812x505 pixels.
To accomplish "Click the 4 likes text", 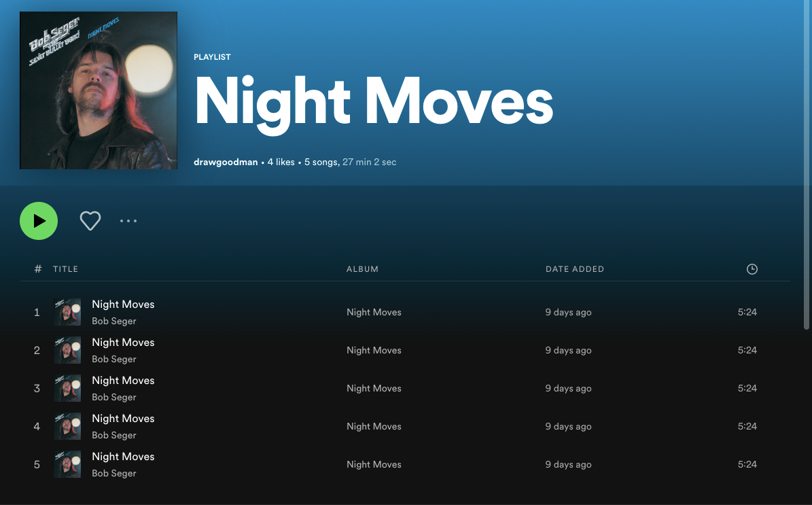I will [281, 162].
